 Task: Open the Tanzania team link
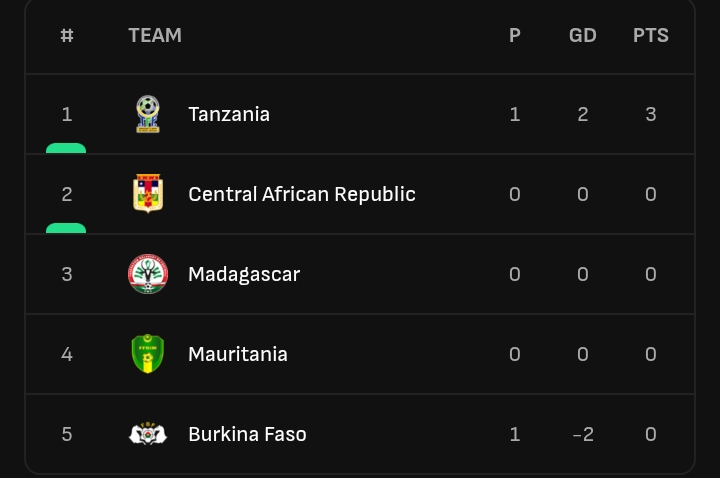pos(229,114)
